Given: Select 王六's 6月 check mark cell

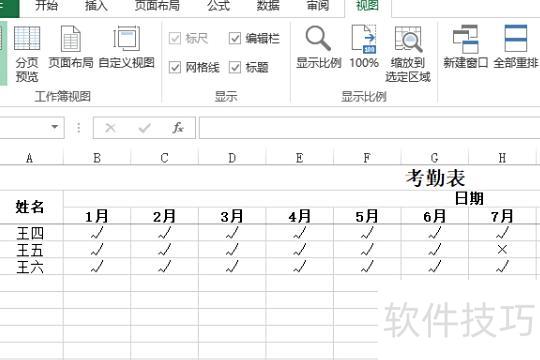Looking at the screenshot, I should [435, 267].
